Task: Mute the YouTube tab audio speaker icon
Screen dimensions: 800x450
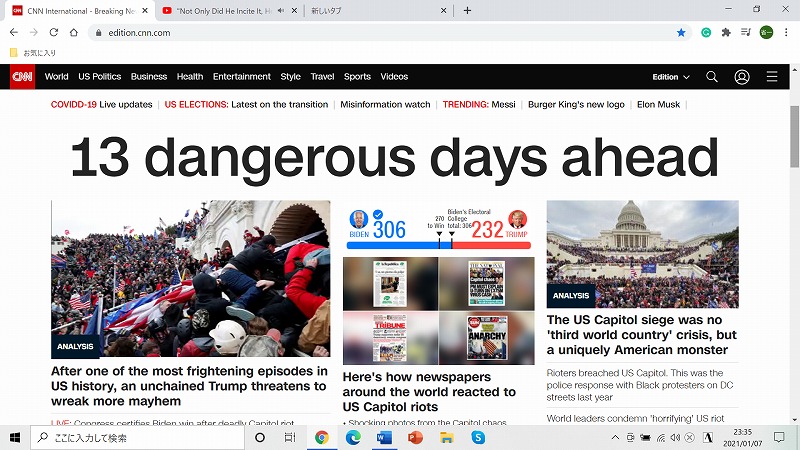Action: pyautogui.click(x=281, y=10)
